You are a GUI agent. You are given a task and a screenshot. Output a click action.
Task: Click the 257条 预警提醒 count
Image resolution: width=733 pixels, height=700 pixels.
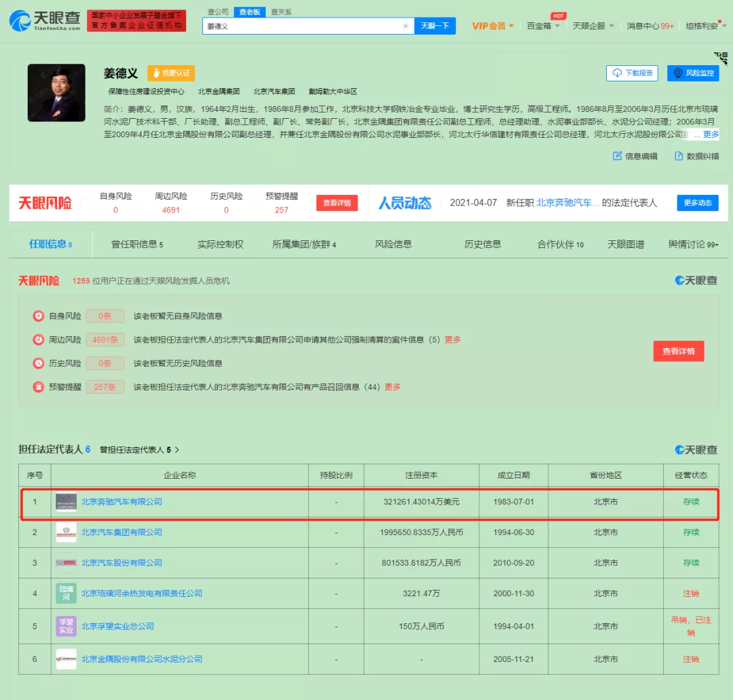[105, 387]
